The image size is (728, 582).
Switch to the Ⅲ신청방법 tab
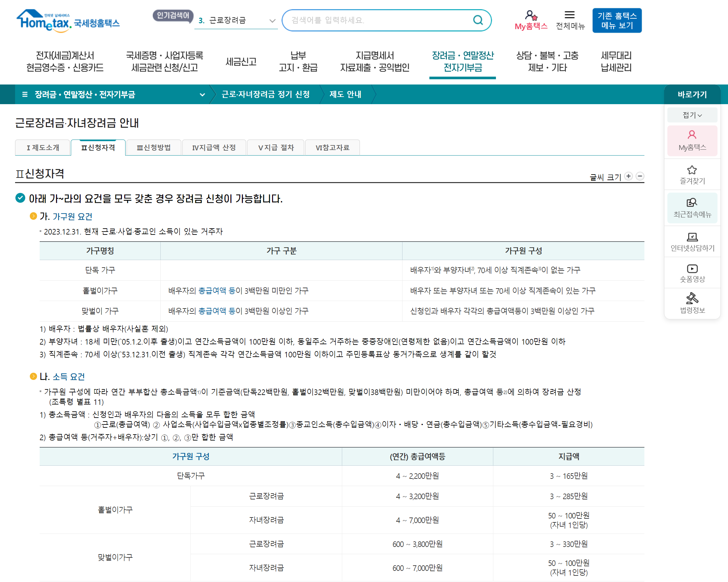154,147
